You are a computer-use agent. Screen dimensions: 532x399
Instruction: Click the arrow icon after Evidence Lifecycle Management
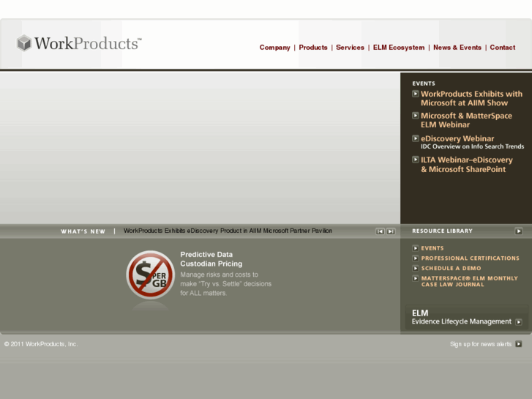(x=518, y=322)
